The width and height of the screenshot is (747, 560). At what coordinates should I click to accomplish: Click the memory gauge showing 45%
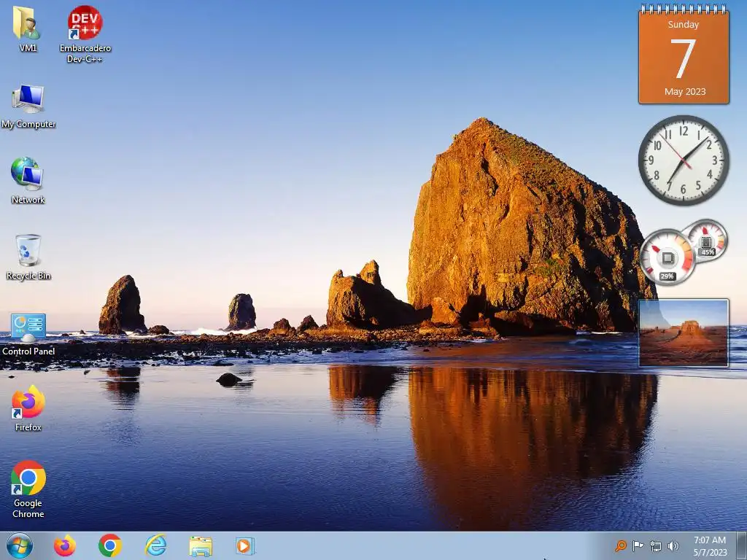(707, 239)
